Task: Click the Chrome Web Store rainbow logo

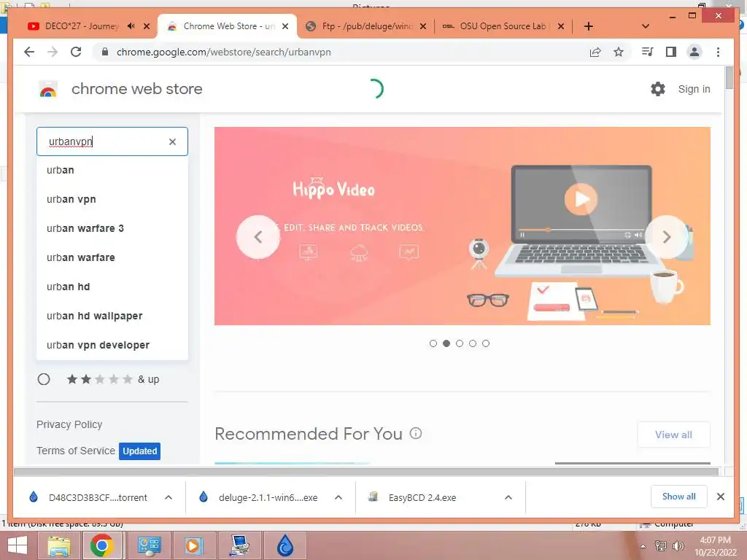Action: [x=48, y=89]
